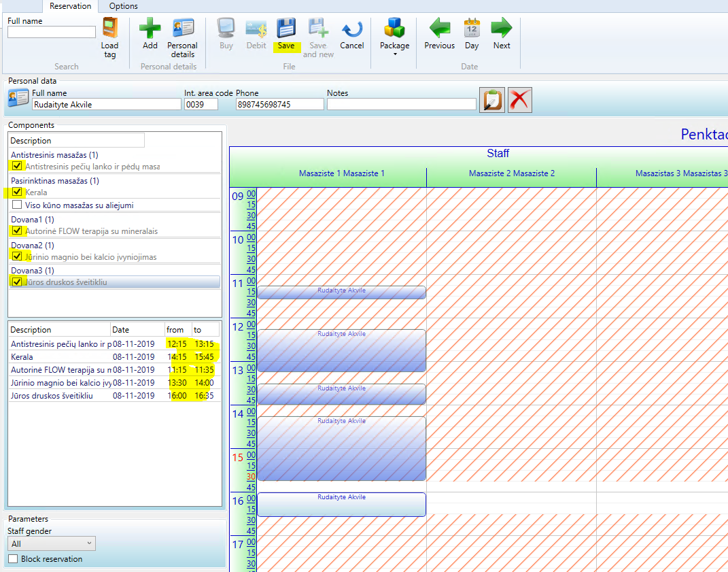The image size is (728, 572).
Task: Select the 16:00 Rudaityte Akvile appointment block
Action: pyautogui.click(x=342, y=504)
